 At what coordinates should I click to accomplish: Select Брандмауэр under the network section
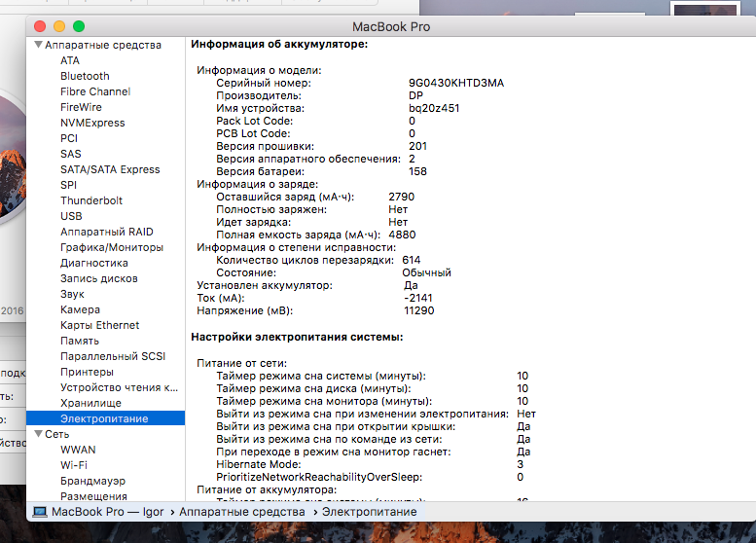(93, 481)
